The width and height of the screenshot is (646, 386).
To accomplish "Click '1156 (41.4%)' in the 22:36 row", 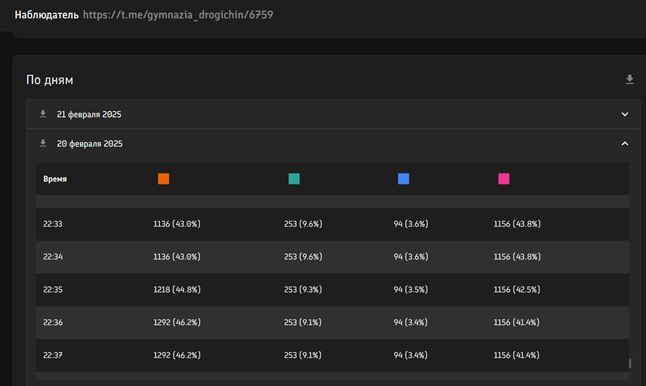I will [x=517, y=322].
